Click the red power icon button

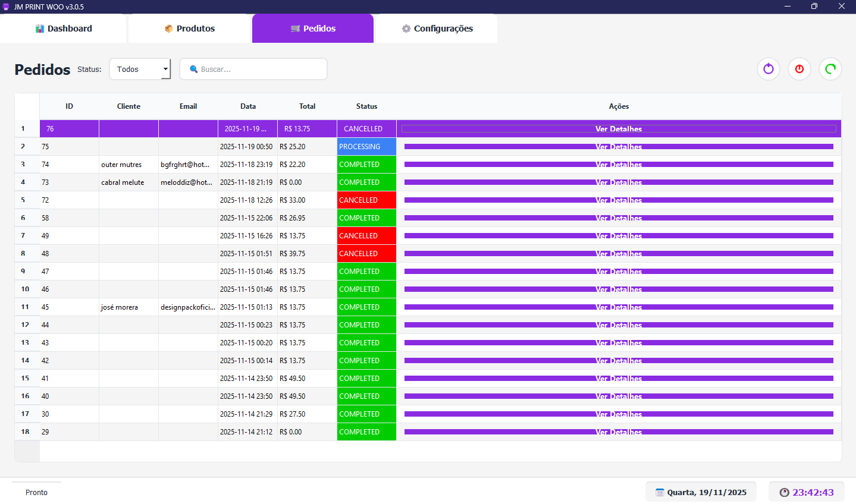pyautogui.click(x=799, y=69)
